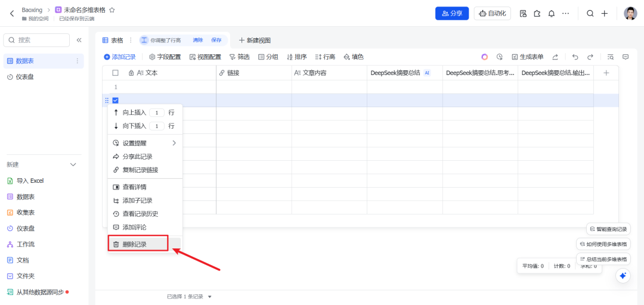Open the 筛选 filter tool
644x305 pixels.
click(240, 57)
